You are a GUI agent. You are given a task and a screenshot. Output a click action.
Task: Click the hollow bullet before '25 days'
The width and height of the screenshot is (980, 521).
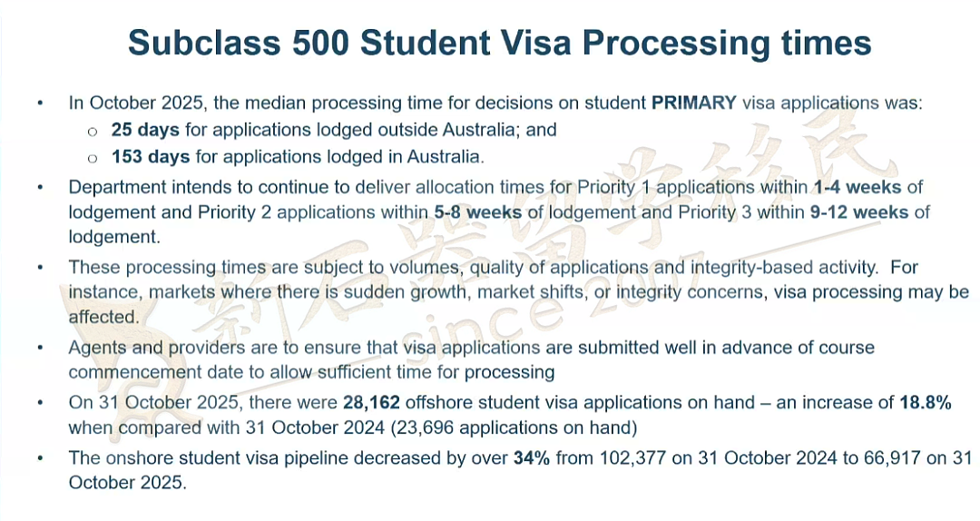click(x=93, y=132)
